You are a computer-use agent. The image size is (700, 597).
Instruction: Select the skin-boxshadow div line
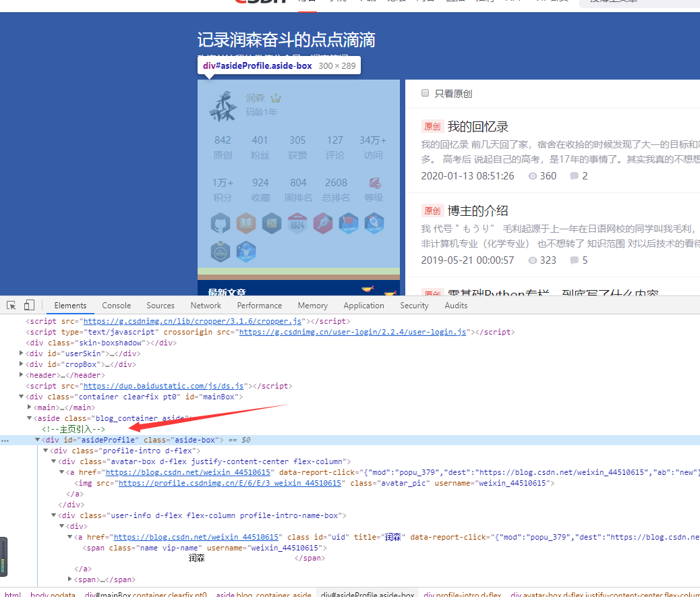[101, 343]
